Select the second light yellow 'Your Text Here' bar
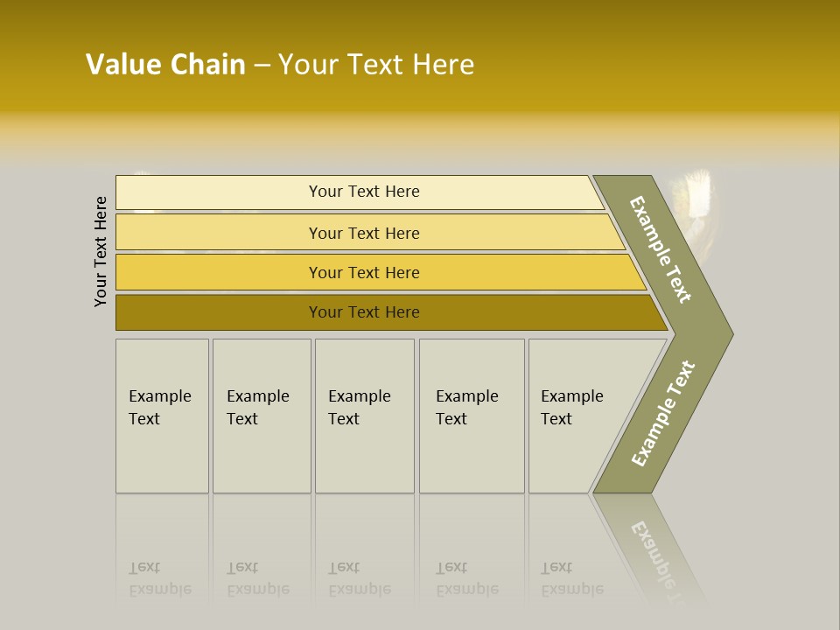Image resolution: width=840 pixels, height=630 pixels. tap(364, 233)
